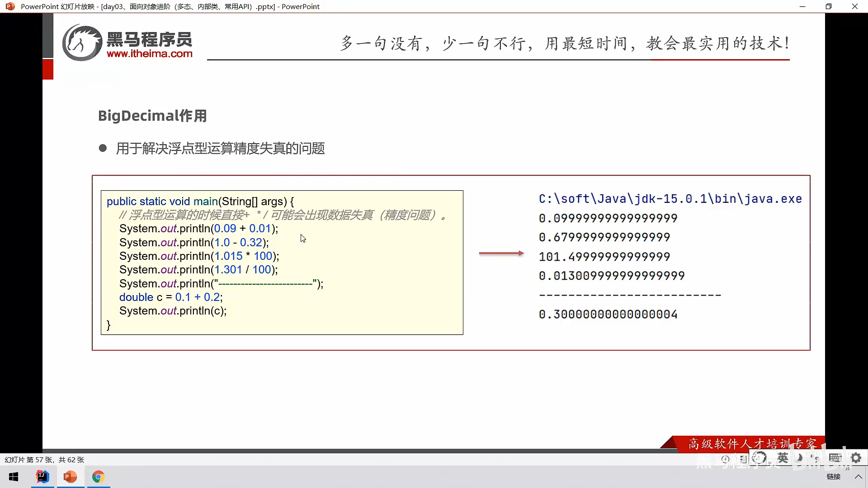868x488 pixels.
Task: Open the slide show options menu icon
Action: click(743, 460)
